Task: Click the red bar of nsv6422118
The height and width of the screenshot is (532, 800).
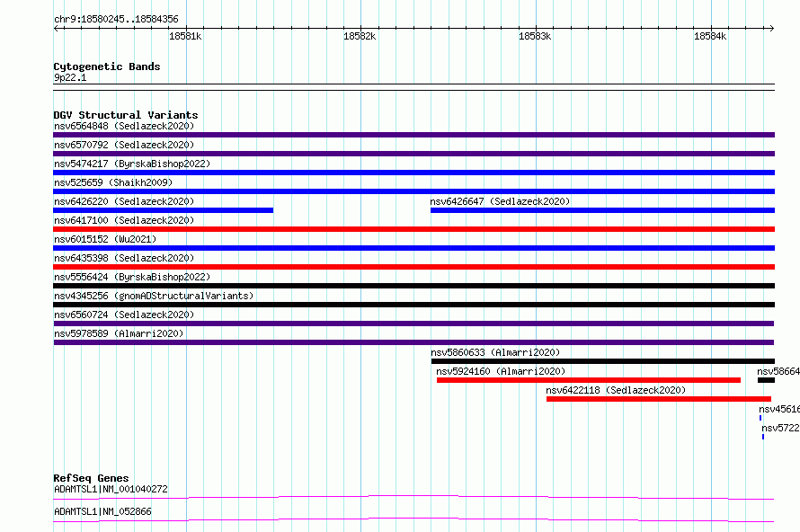Action: (x=659, y=399)
